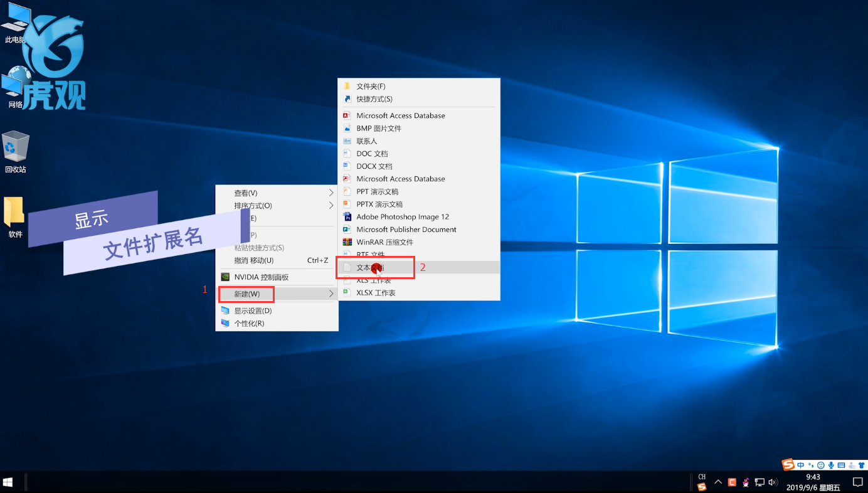Open the QQ penguin tray icon
Viewport: 868px width, 493px height.
point(746,482)
